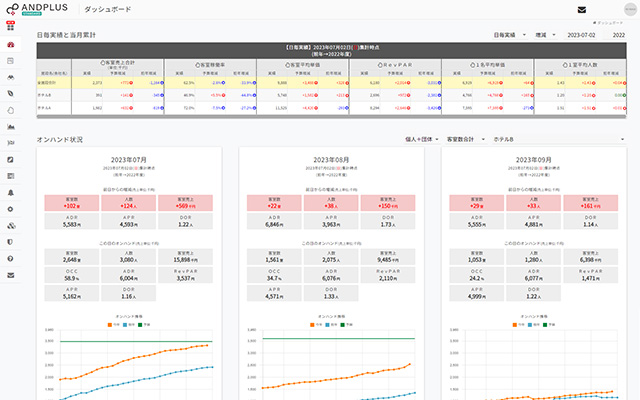This screenshot has height=400, width=640.
Task: Open the table list icon in sidebar
Action: tap(11, 176)
